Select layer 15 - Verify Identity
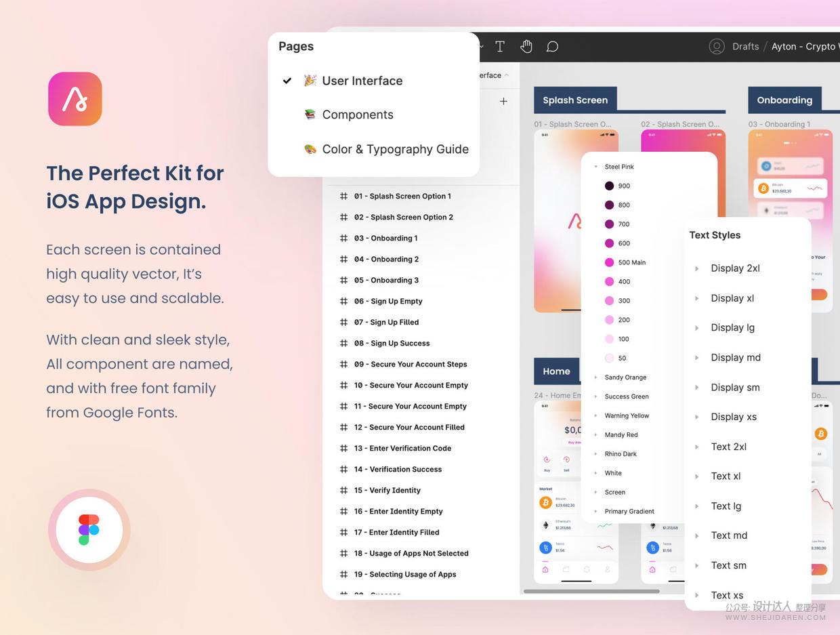The image size is (840, 635). click(387, 490)
